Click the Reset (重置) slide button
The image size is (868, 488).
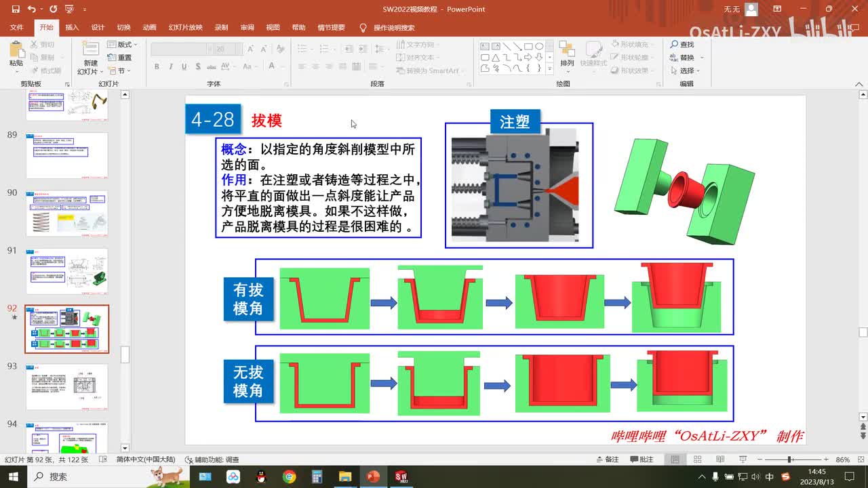tap(121, 58)
